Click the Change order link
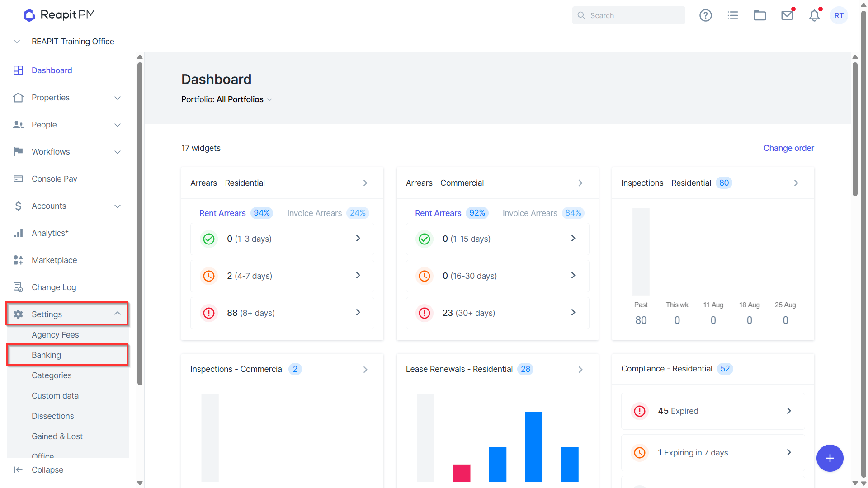868x488 pixels. [x=788, y=148]
